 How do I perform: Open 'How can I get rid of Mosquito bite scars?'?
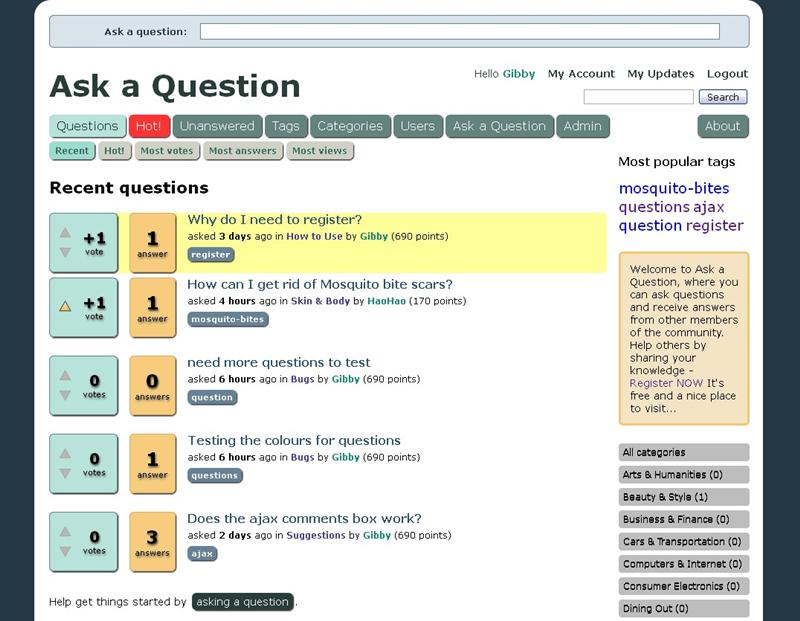coord(320,284)
